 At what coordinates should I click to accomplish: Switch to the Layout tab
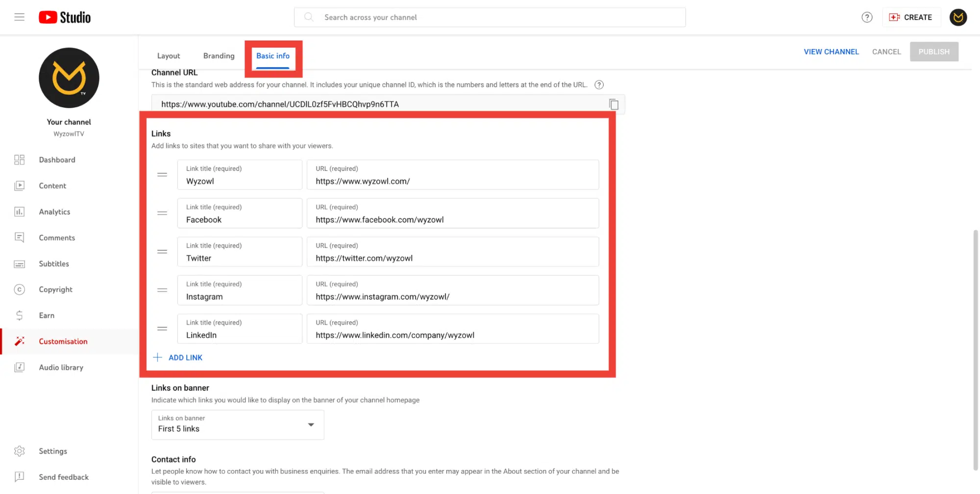click(169, 56)
